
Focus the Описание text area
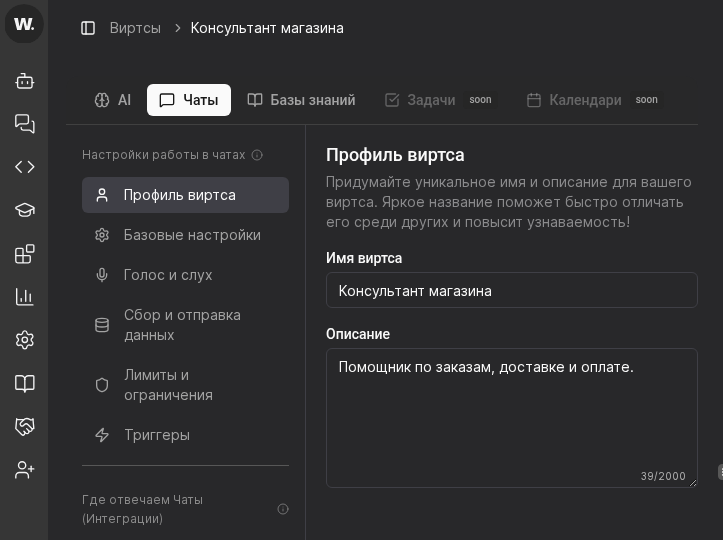[512, 418]
